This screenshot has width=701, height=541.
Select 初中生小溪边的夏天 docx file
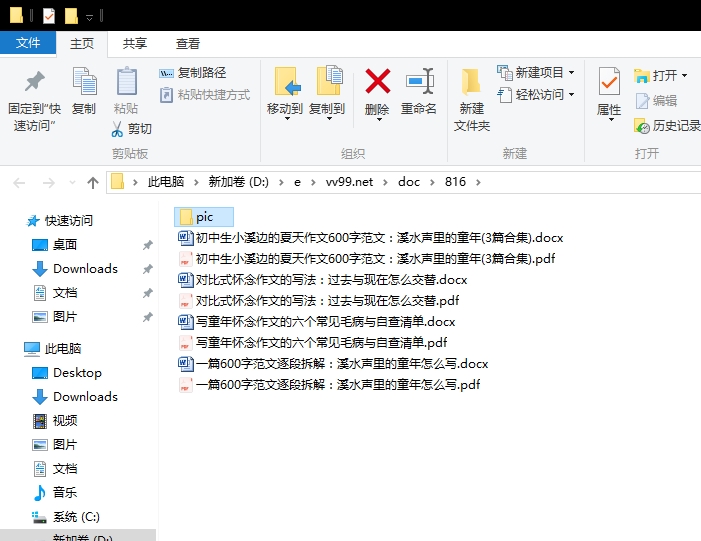tap(371, 237)
